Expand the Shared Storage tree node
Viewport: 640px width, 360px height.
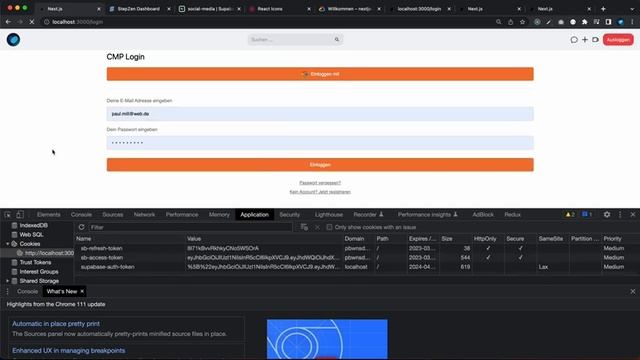point(7,281)
